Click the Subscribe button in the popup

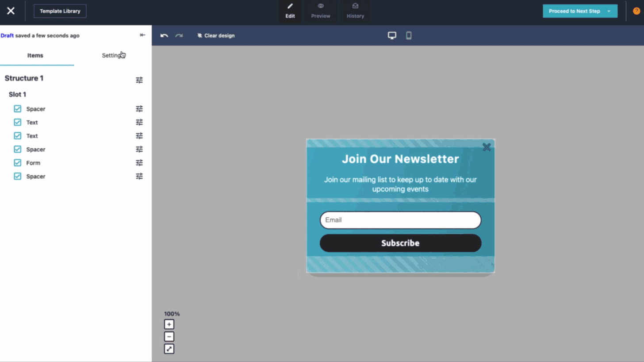[x=400, y=243]
